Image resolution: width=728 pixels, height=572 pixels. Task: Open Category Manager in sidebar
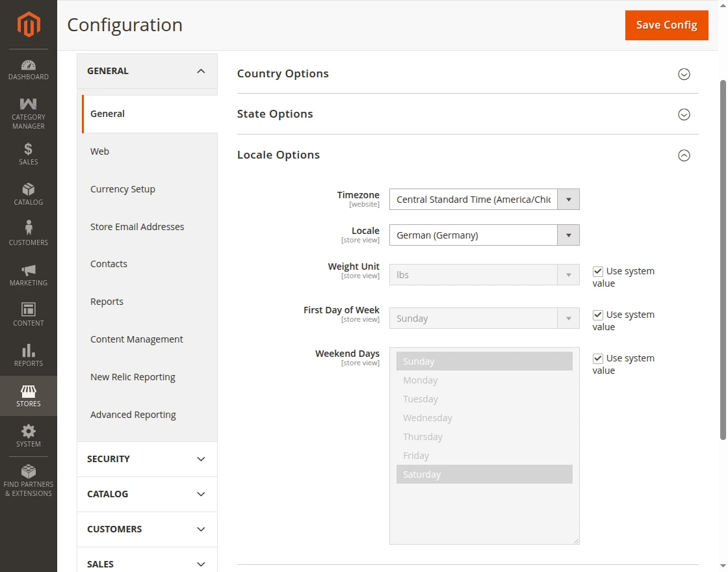(x=29, y=114)
